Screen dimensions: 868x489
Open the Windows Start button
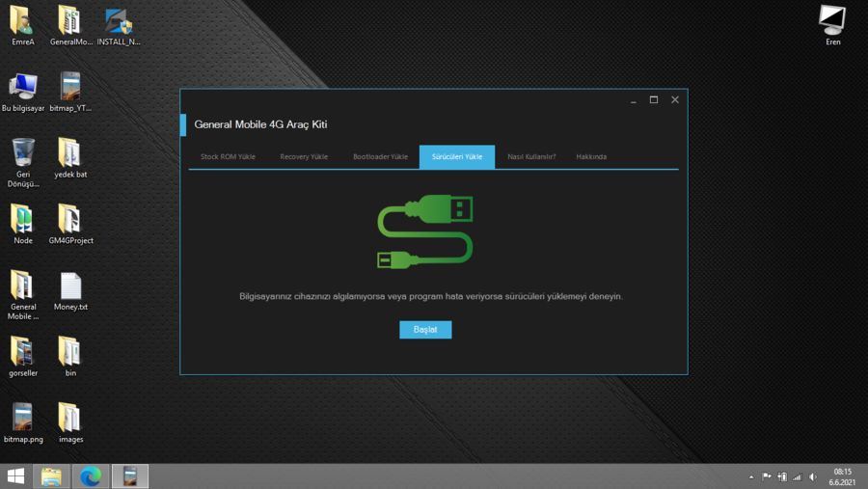coord(15,476)
